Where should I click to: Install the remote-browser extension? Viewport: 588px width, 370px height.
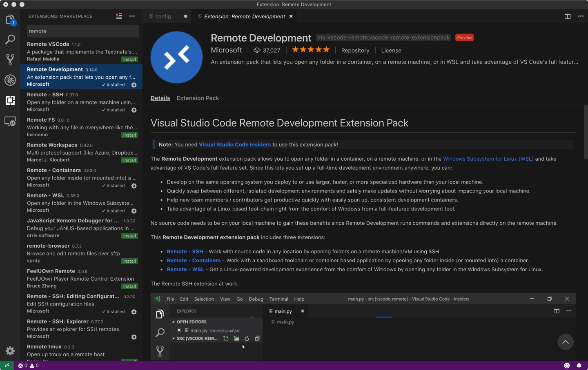click(x=129, y=261)
